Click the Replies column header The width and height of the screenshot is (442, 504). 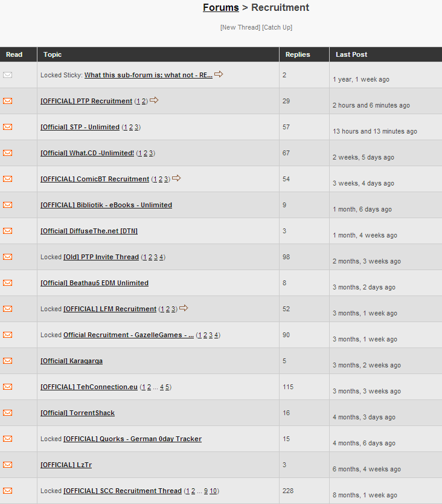coord(298,54)
